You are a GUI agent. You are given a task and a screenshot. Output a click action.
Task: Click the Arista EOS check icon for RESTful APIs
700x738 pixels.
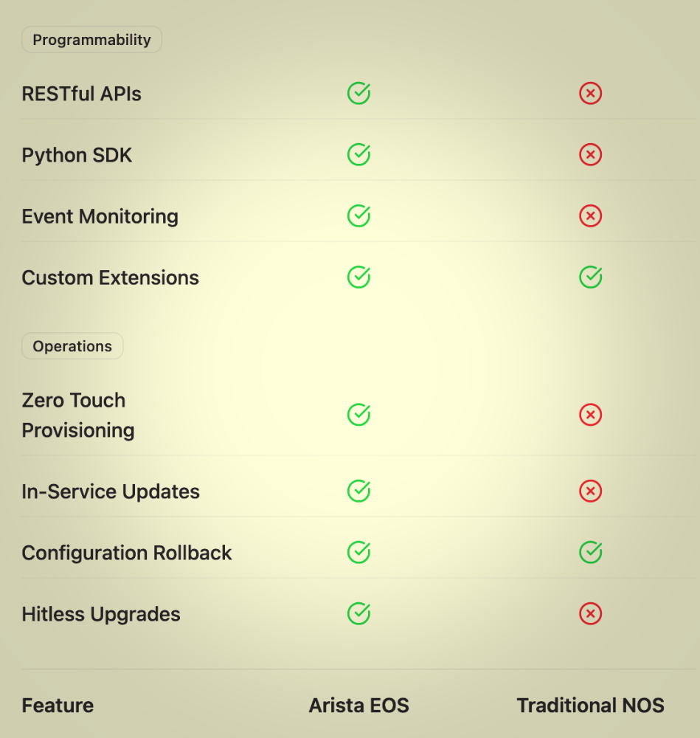[358, 94]
